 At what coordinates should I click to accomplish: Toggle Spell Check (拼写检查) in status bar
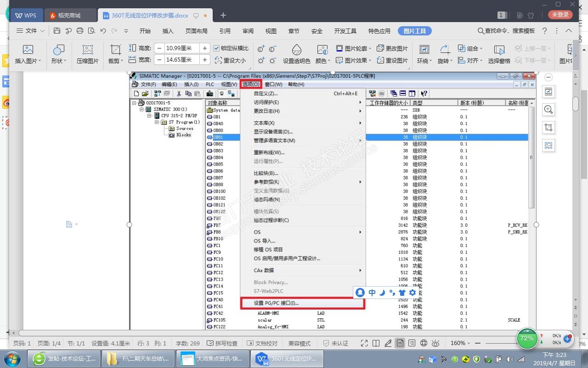222,343
